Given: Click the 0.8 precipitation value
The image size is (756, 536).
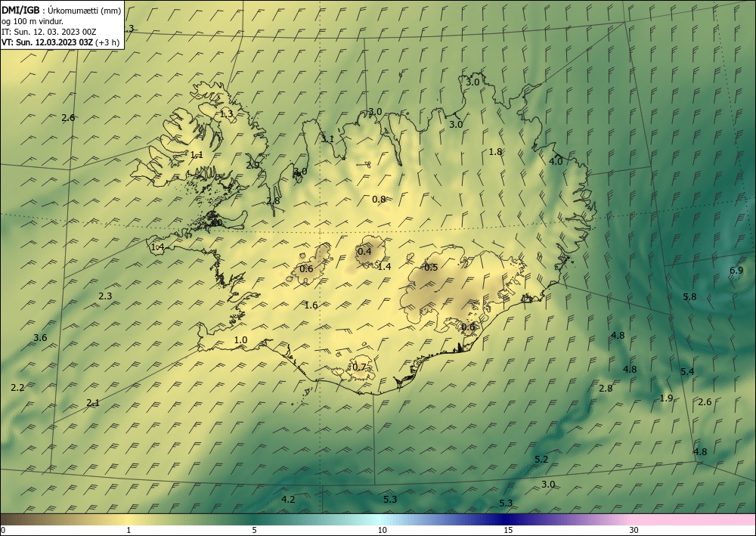Looking at the screenshot, I should 379,199.
